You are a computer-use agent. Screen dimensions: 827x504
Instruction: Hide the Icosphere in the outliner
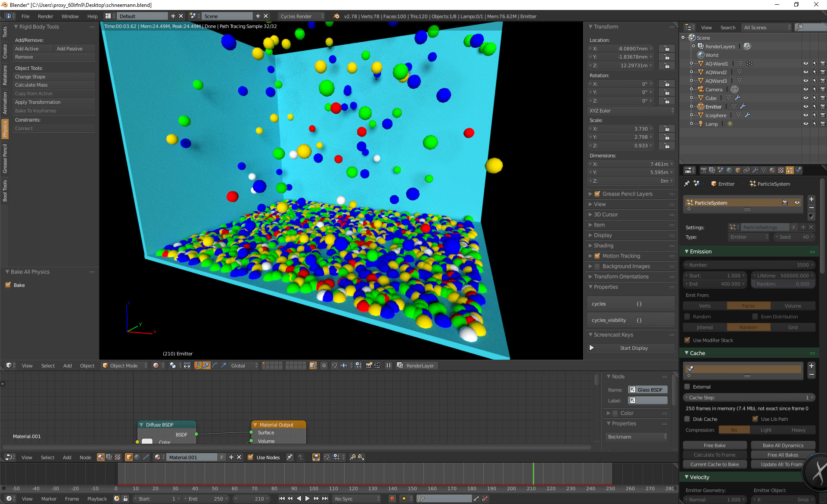(805, 115)
